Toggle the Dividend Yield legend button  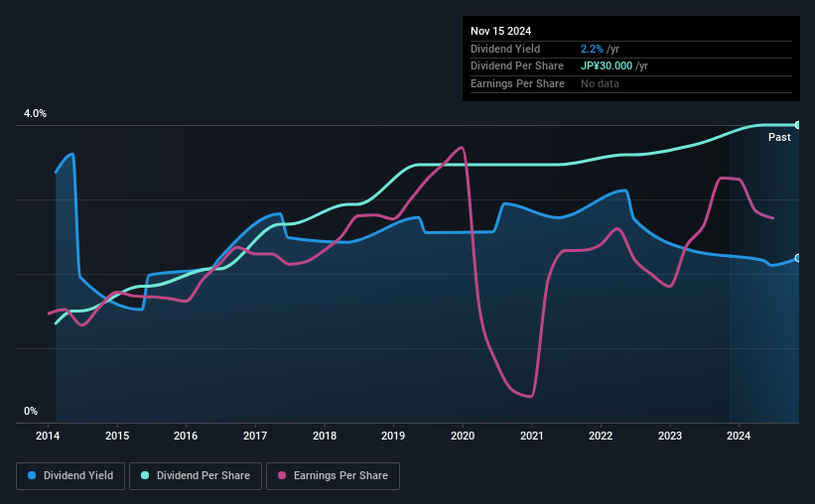[70, 476]
